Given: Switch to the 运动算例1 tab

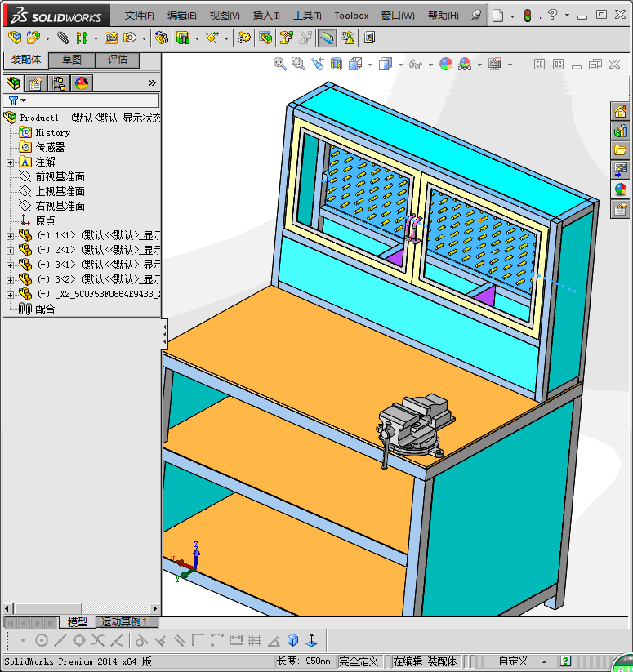Looking at the screenshot, I should point(123,622).
